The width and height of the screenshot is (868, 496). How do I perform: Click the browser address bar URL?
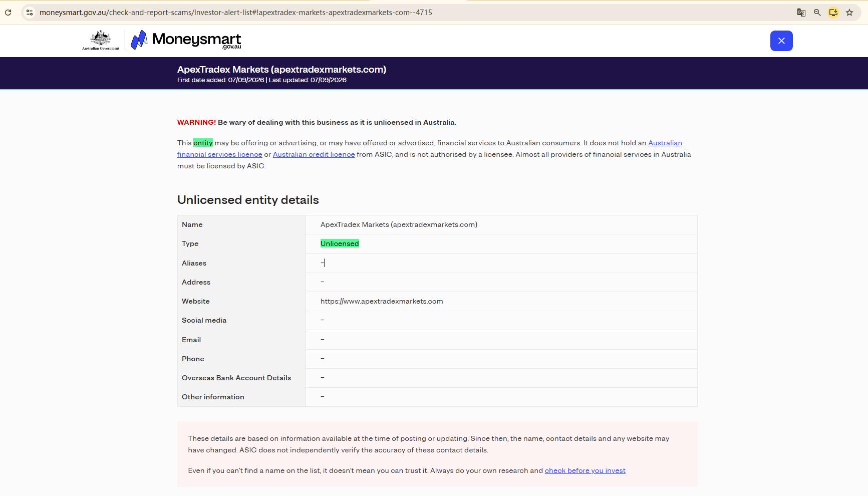(x=235, y=13)
